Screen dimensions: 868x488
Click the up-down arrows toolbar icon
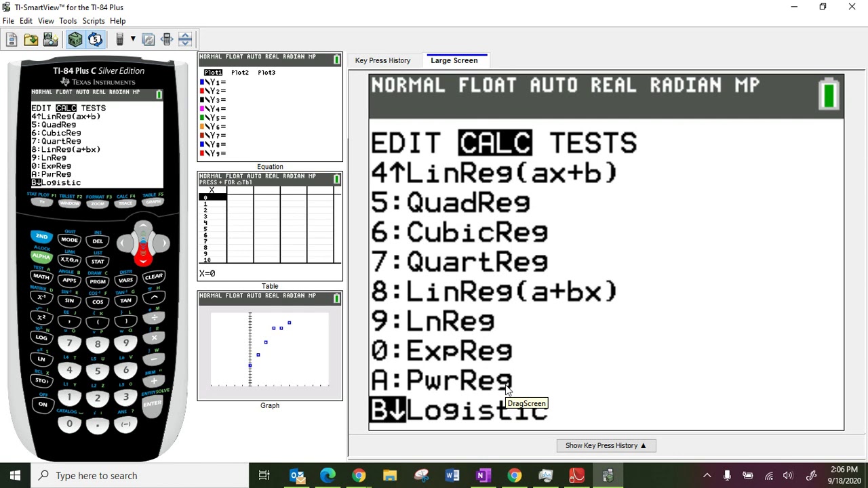click(x=185, y=39)
